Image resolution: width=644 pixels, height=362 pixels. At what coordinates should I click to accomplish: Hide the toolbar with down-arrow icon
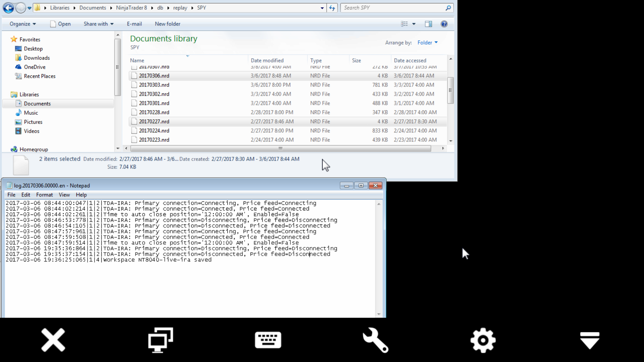pos(590,340)
